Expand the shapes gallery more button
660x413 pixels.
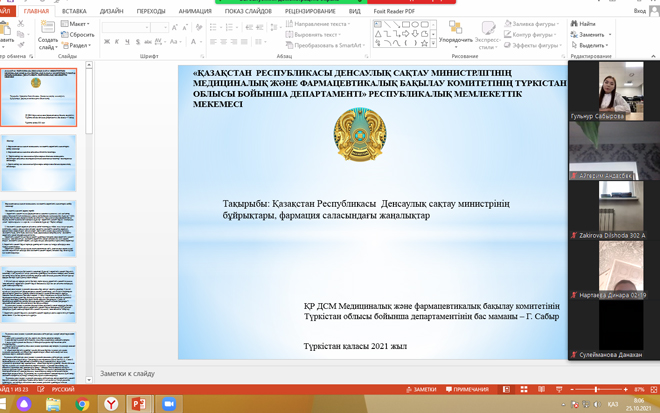pos(433,43)
